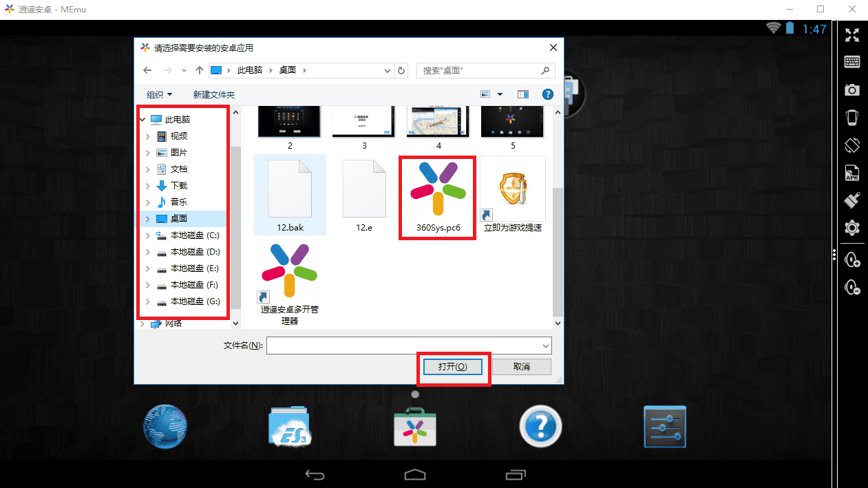
Task: Click the 搜索"桌面" search box
Action: point(485,70)
